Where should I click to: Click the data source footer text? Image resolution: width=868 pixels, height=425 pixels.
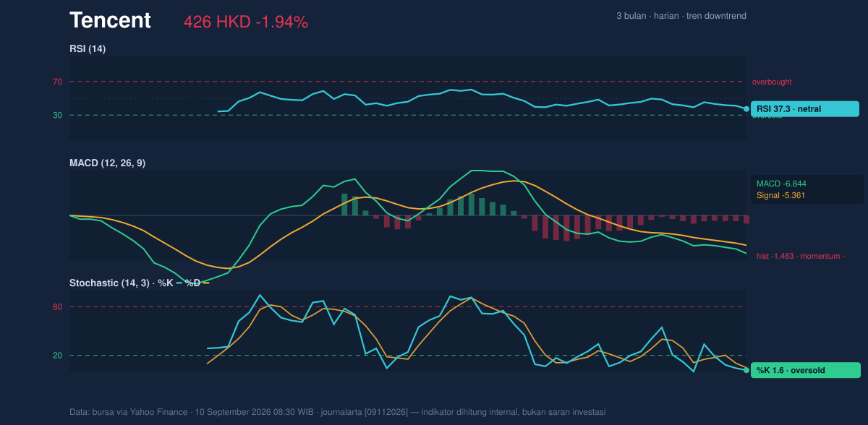(337, 412)
